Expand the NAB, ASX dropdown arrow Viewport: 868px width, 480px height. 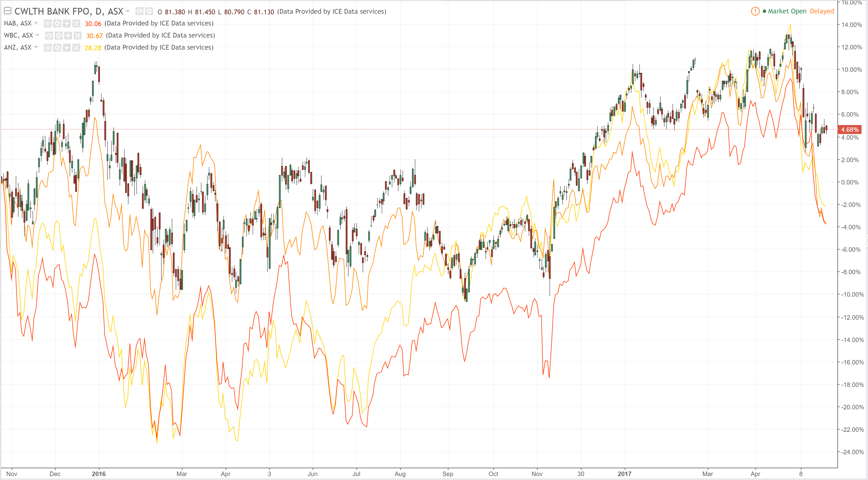tap(36, 23)
